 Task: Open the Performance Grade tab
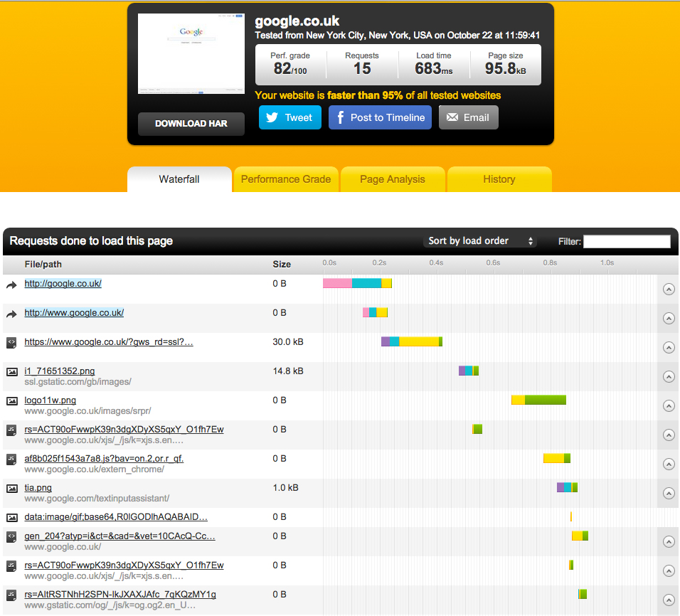pyautogui.click(x=286, y=179)
